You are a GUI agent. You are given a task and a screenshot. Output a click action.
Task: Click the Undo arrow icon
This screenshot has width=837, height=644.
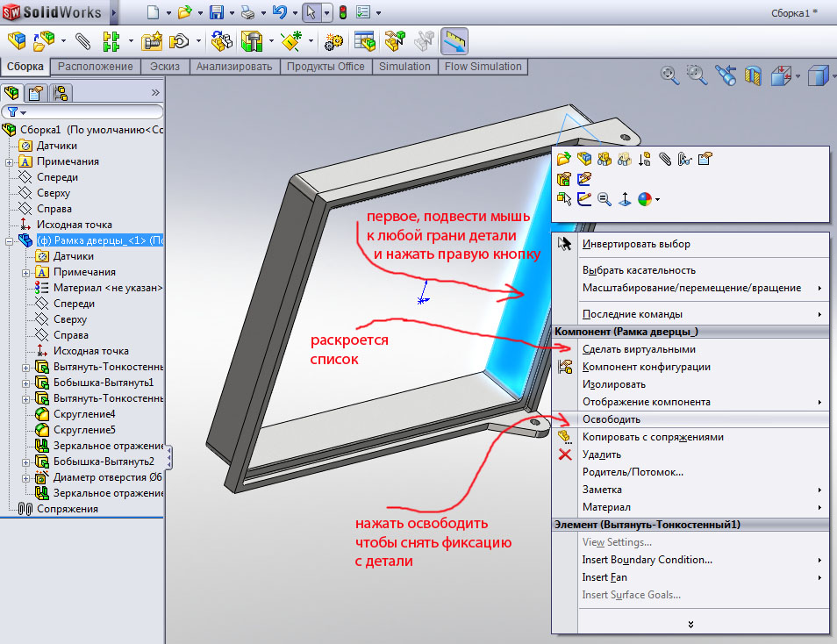[x=279, y=12]
